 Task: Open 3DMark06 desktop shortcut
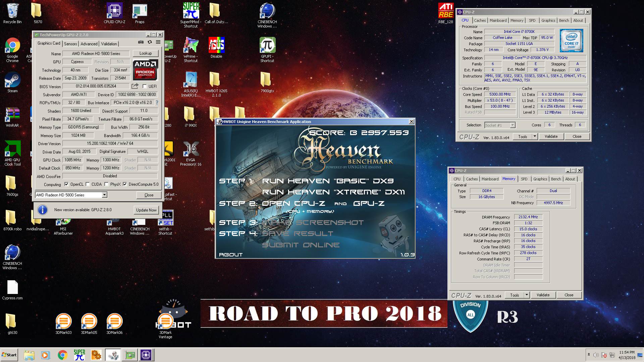click(114, 324)
